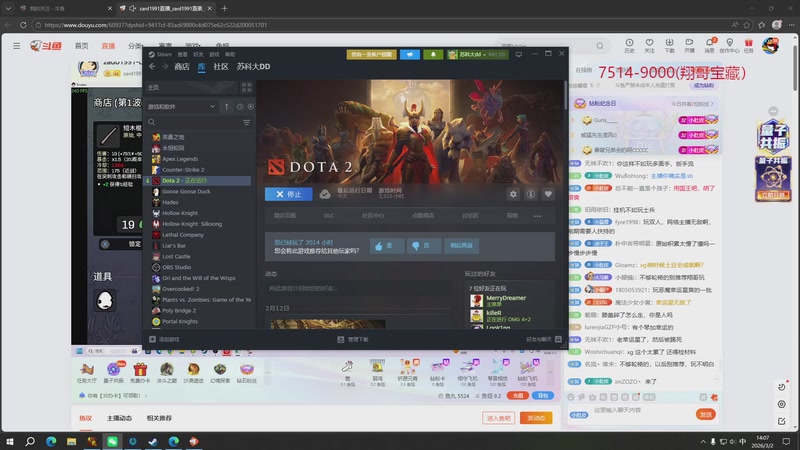This screenshot has width=800, height=450.
Task: Click the Steam forward navigation arrow
Action: pyautogui.click(x=165, y=67)
